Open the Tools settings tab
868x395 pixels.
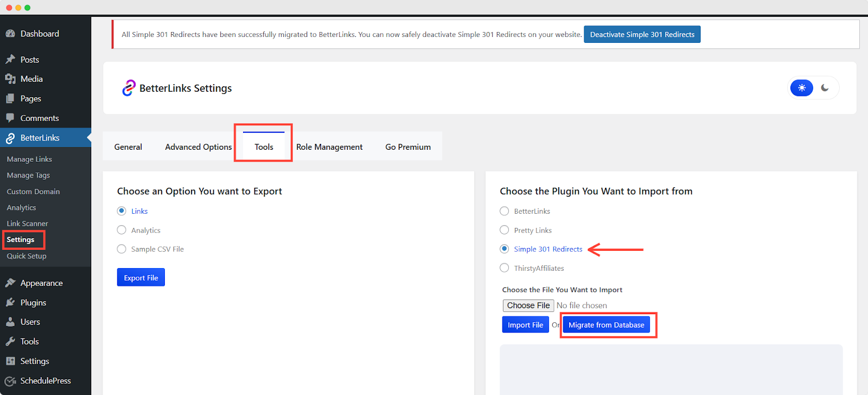[x=264, y=146]
